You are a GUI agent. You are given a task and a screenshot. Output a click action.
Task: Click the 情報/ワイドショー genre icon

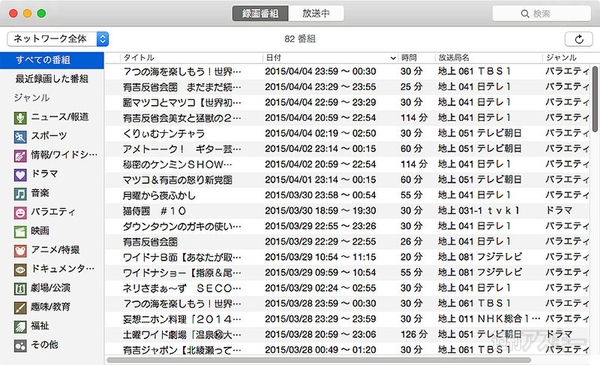click(x=20, y=156)
